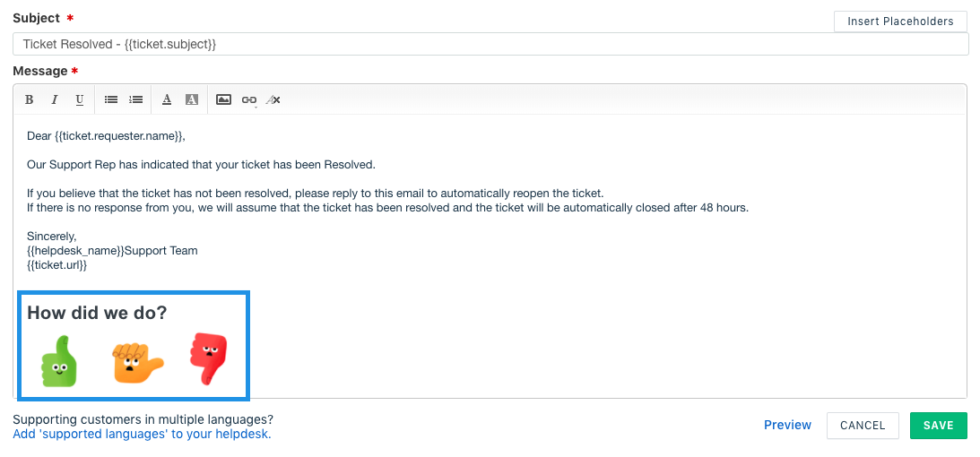Focus the Subject input field
This screenshot has height=457, width=980.
coord(490,44)
